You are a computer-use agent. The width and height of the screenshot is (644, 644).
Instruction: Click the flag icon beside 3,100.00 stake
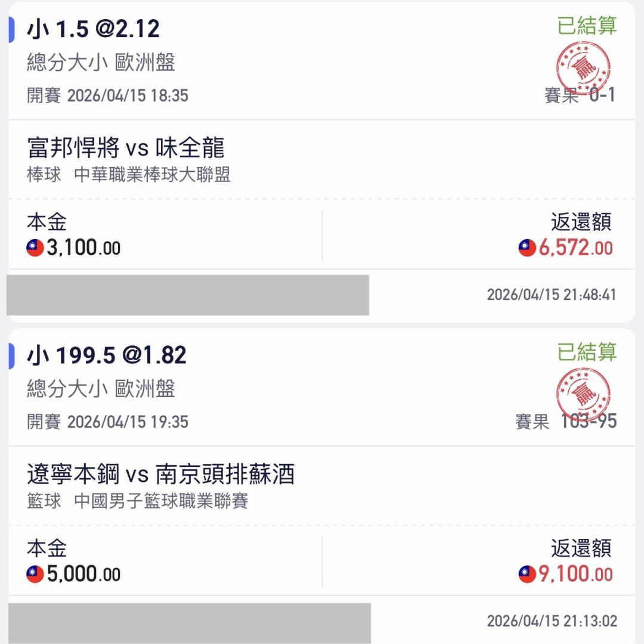click(x=35, y=248)
